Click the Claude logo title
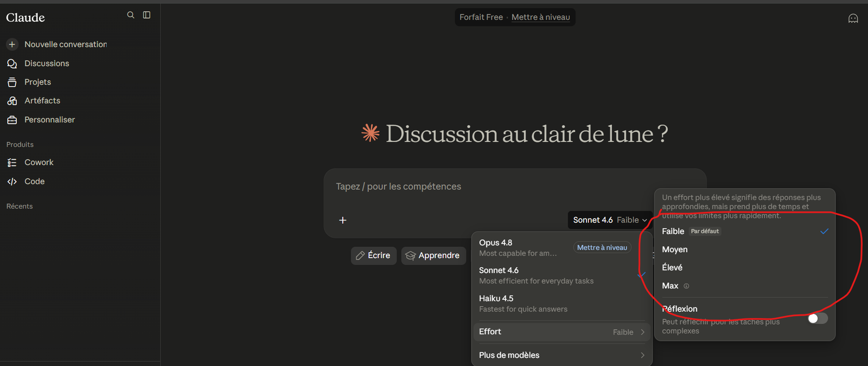868x366 pixels. pos(25,17)
